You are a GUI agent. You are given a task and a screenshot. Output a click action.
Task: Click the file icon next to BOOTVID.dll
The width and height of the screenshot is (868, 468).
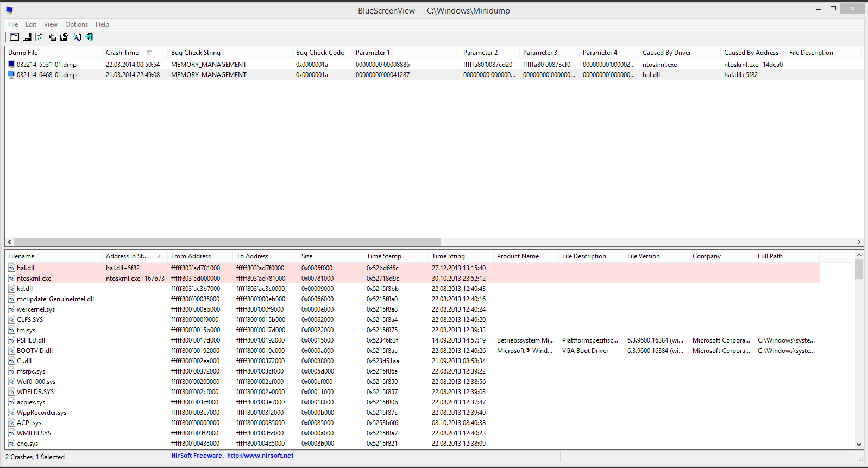(x=11, y=351)
